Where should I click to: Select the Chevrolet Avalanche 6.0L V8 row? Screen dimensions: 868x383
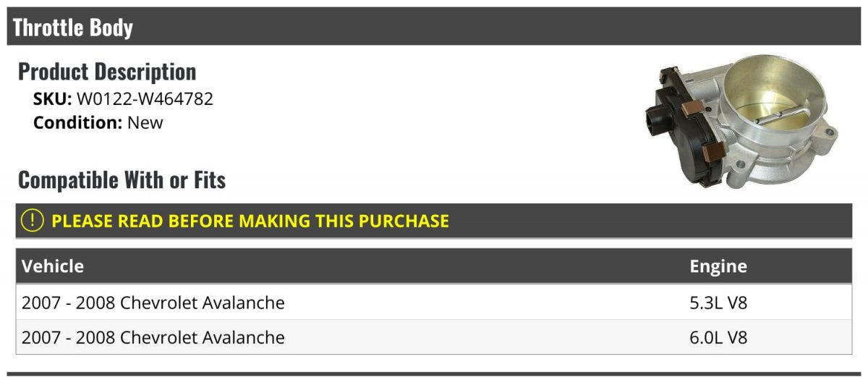(434, 337)
